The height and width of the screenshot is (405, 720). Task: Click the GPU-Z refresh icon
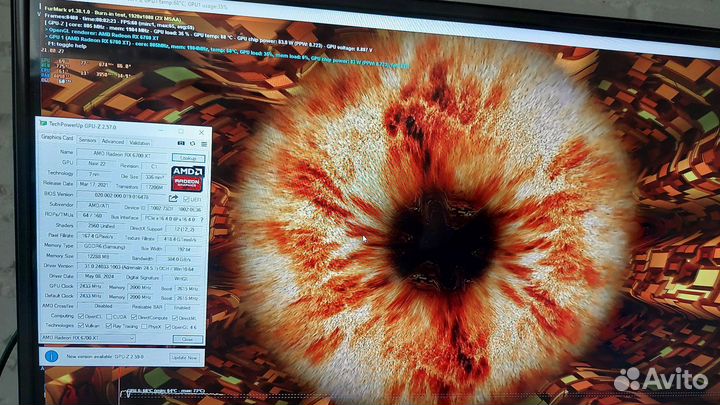tap(192, 144)
